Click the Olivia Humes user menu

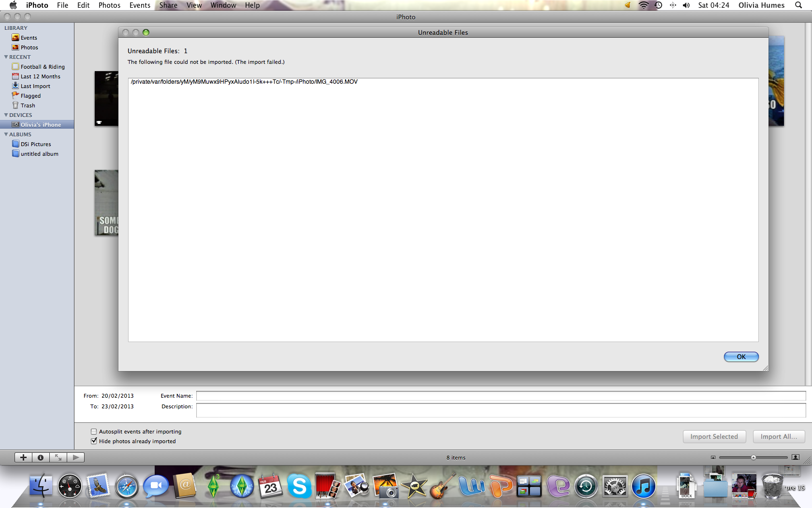pos(761,5)
